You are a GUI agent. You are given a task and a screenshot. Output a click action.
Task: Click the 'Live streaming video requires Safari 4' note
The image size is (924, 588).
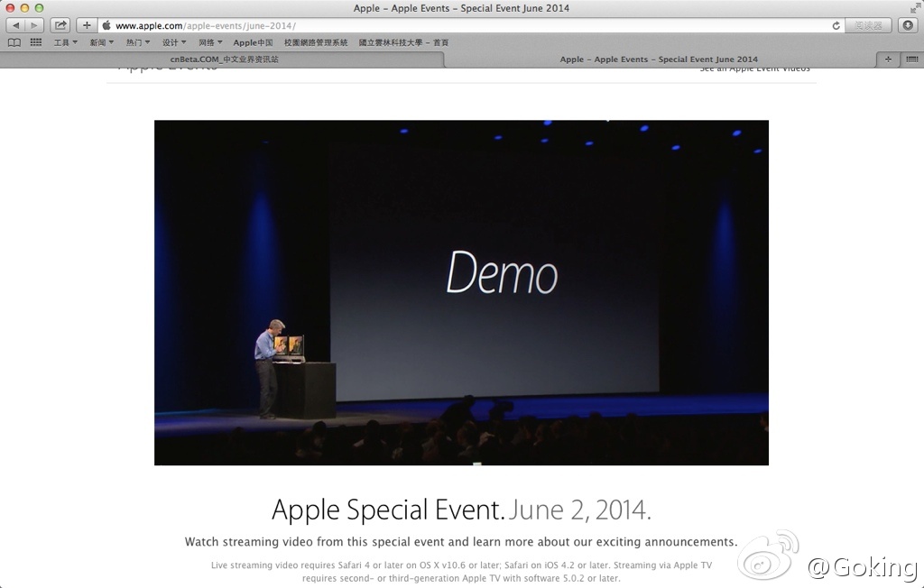point(461,572)
